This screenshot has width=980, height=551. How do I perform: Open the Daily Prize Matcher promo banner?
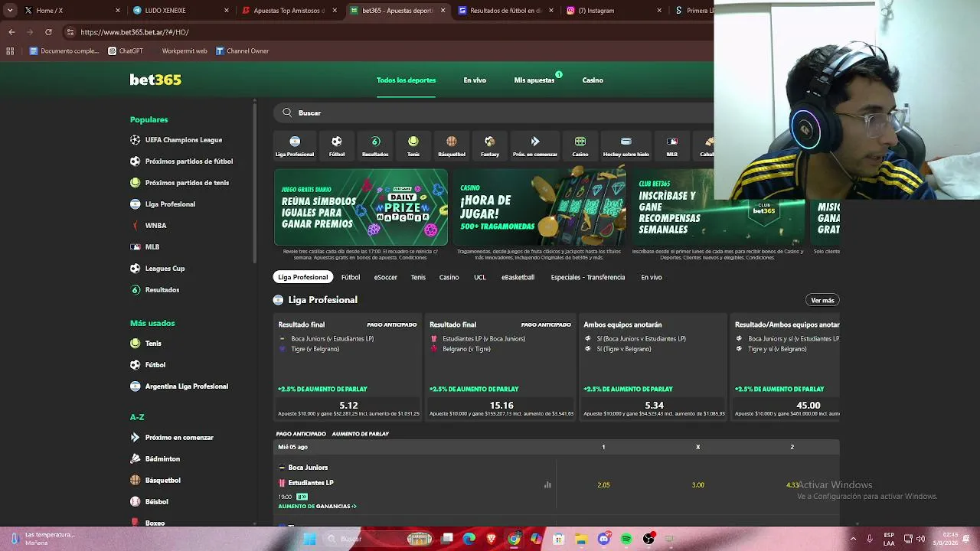(361, 207)
